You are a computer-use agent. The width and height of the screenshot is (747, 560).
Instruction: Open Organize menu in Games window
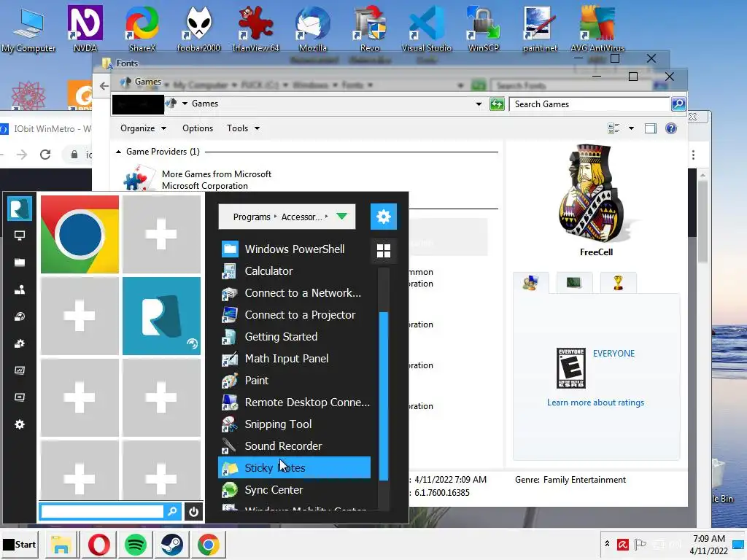pos(143,128)
